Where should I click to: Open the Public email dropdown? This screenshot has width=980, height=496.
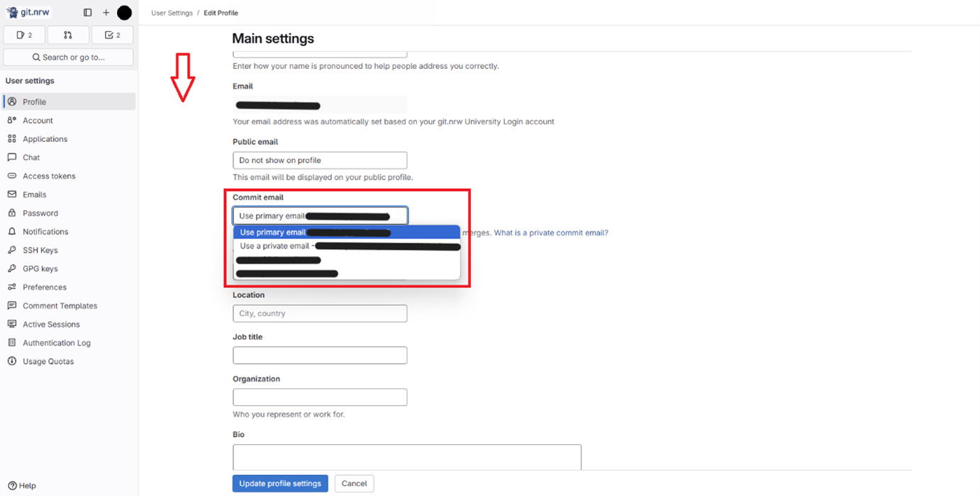click(319, 160)
